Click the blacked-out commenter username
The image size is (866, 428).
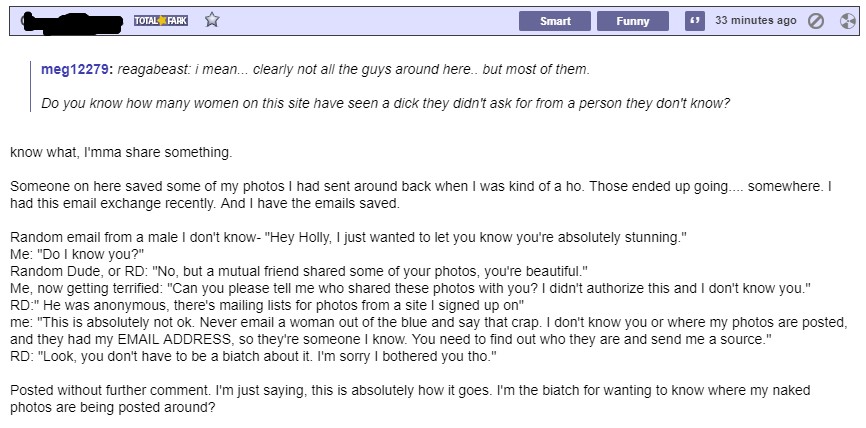point(69,20)
